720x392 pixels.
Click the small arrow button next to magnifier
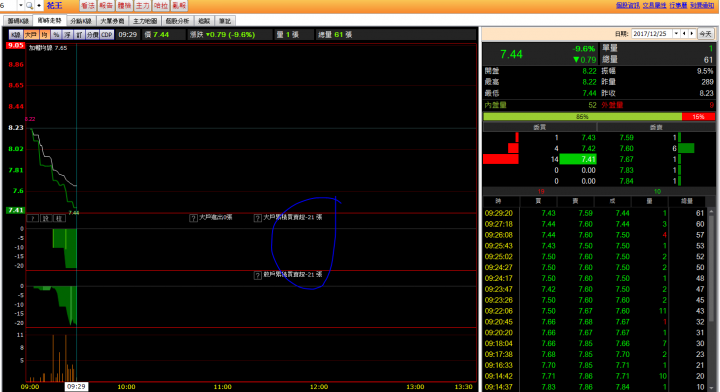(39, 6)
